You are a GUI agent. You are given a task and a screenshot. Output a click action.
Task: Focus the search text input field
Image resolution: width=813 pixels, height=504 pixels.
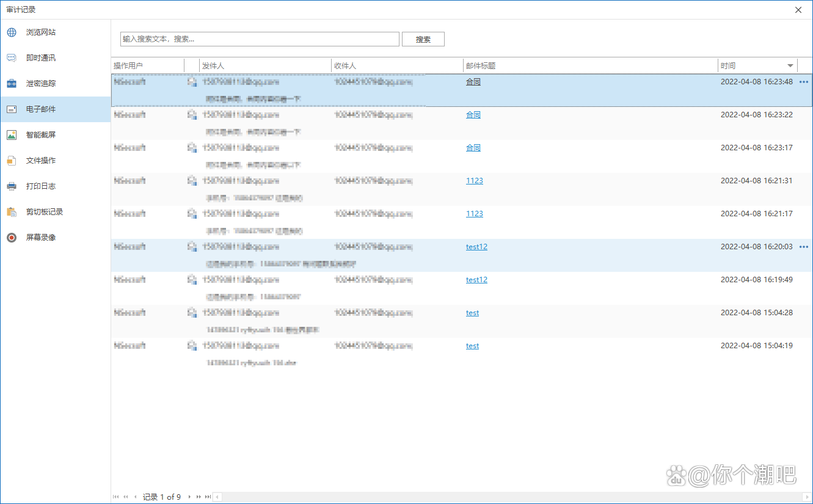260,39
